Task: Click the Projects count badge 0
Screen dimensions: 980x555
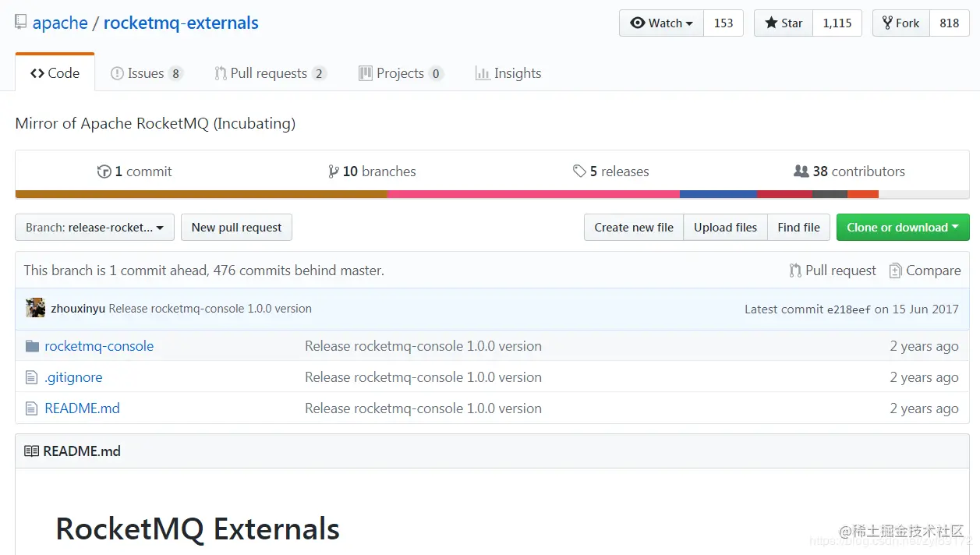Action: [436, 74]
